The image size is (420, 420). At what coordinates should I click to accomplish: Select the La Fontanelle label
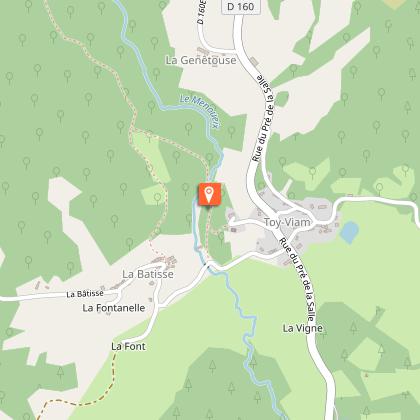(x=114, y=308)
